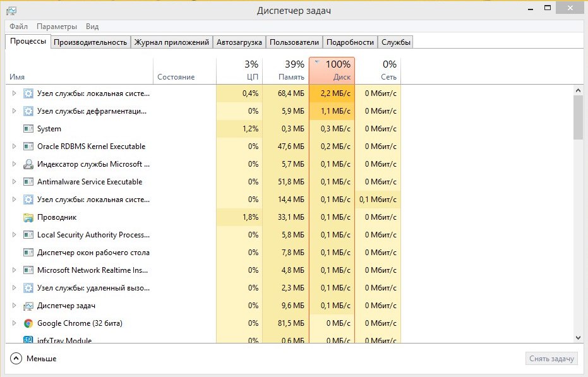Click the scrollbar down arrow
The image size is (588, 377).
(x=578, y=338)
